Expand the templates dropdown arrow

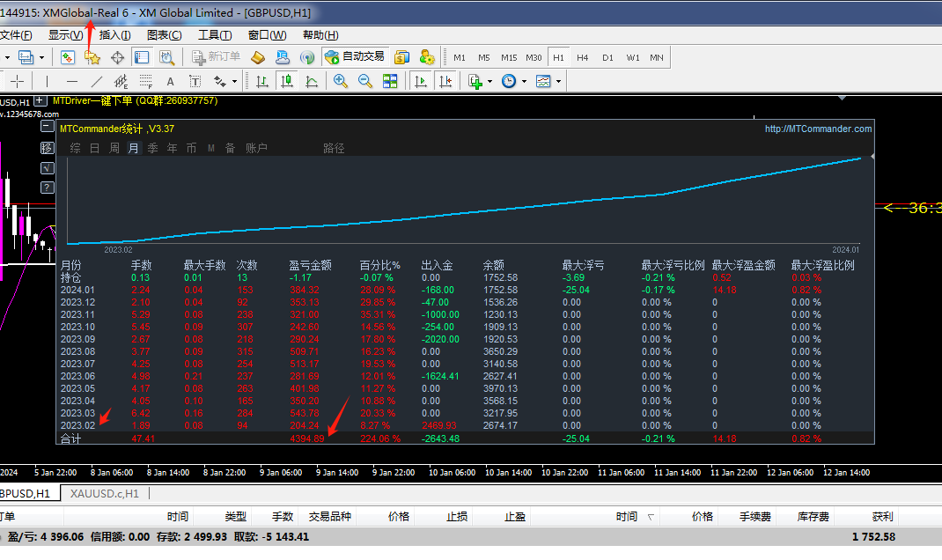[x=559, y=81]
